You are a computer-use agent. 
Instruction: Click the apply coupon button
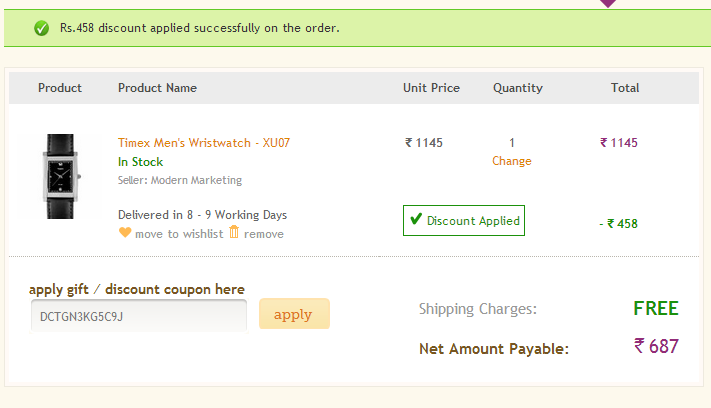click(294, 314)
